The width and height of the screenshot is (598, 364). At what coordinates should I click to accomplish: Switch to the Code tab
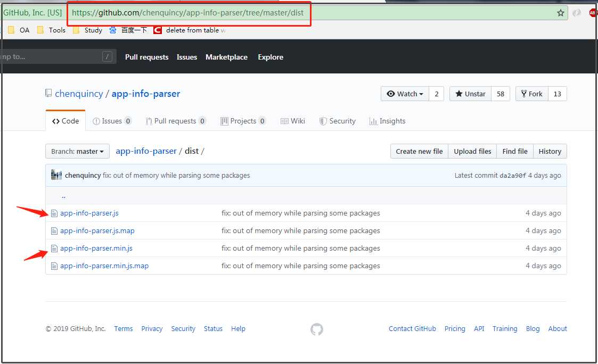(65, 121)
